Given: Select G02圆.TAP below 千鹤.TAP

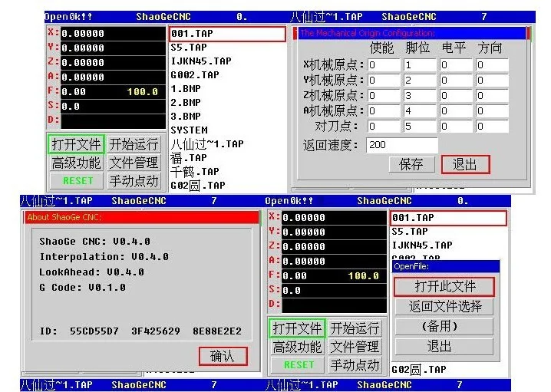Looking at the screenshot, I should coord(198,186).
